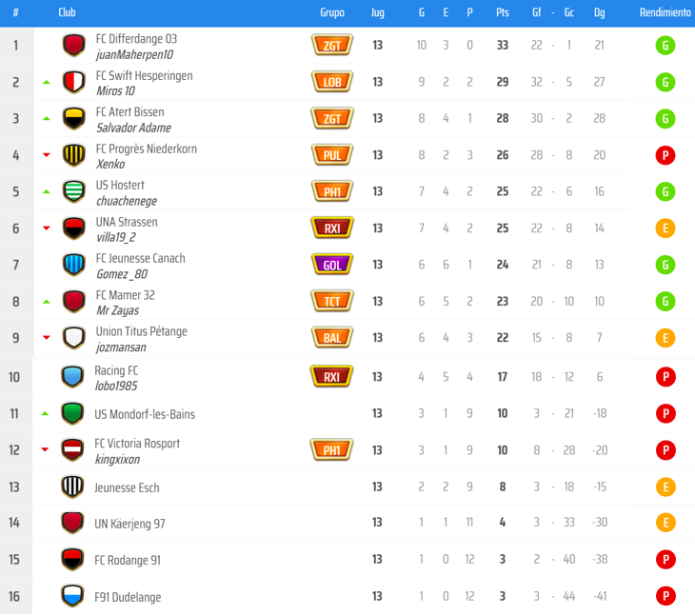Open Racing FC team page
The image size is (695, 616).
[116, 370]
